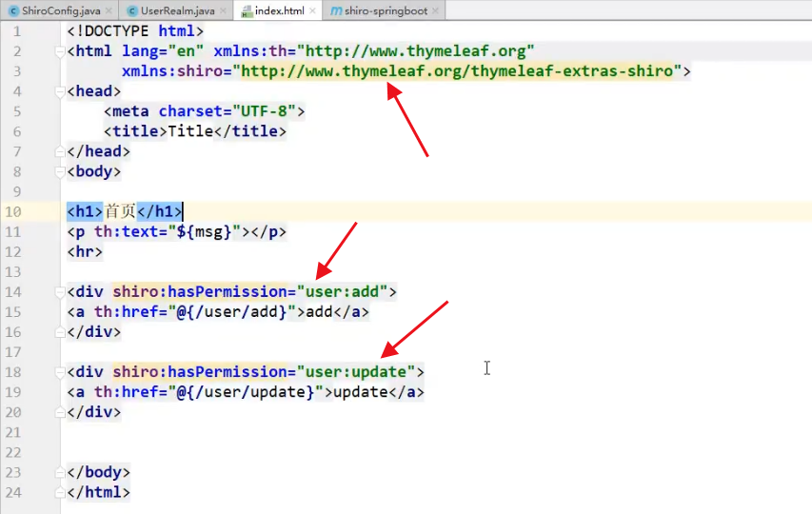Click the index.html file type icon
The height and width of the screenshot is (514, 812).
point(247,10)
